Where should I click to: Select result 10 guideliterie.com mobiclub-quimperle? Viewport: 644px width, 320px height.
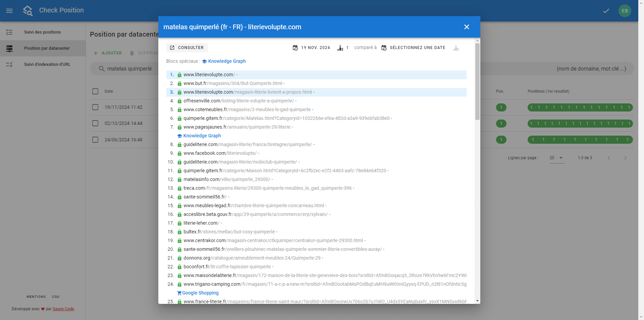[x=316, y=162]
